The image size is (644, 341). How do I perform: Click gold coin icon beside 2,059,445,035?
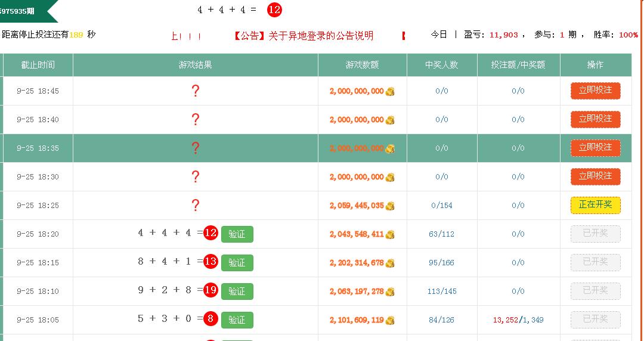pyautogui.click(x=390, y=206)
